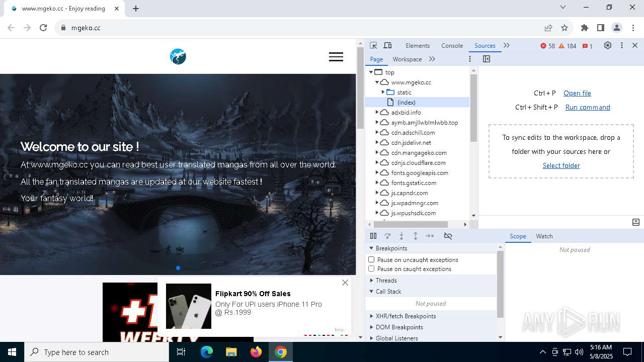
Task: Click the Open file link
Action: [x=577, y=93]
